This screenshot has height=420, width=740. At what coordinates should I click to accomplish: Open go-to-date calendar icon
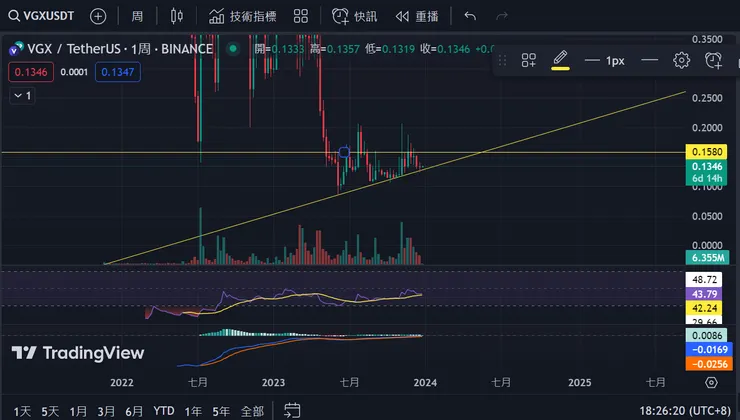tap(292, 410)
